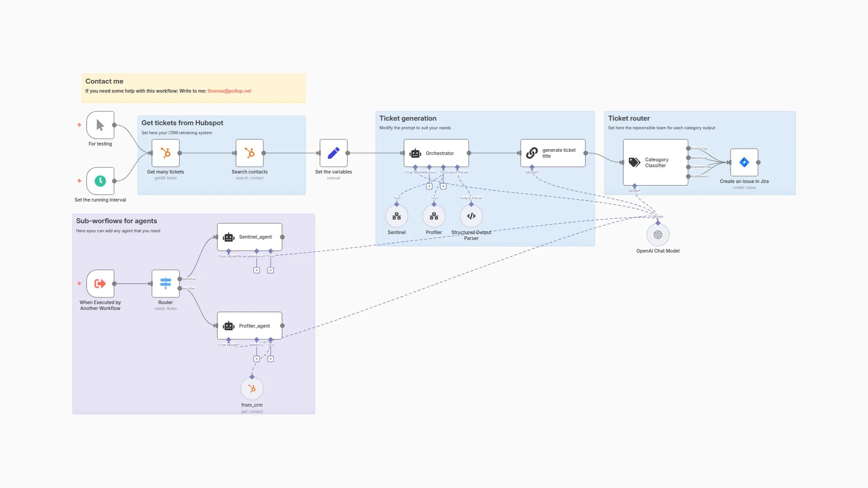868x488 pixels.
Task: Open the Sentinel tool sub-node
Action: click(x=396, y=216)
